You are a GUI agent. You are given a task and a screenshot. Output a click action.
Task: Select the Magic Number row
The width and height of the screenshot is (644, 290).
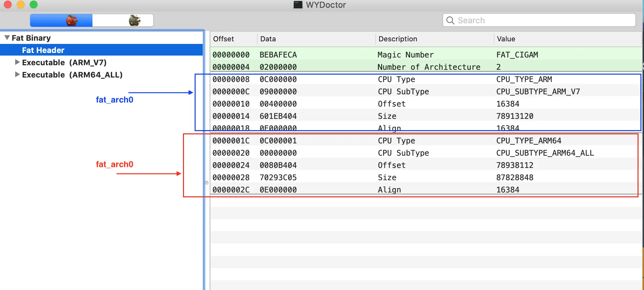pos(426,55)
